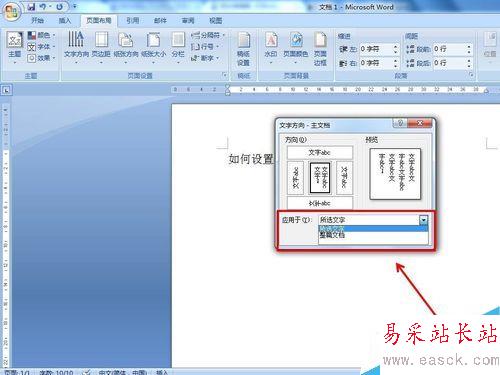This screenshot has height=375, width=500.
Task: Click the right indent spinner arrows
Action: coord(396,63)
